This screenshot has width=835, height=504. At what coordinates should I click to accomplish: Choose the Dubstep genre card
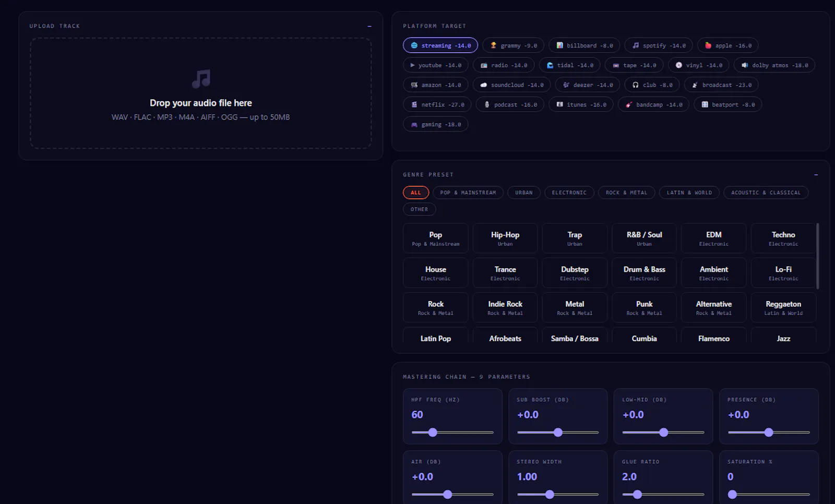[x=575, y=273]
